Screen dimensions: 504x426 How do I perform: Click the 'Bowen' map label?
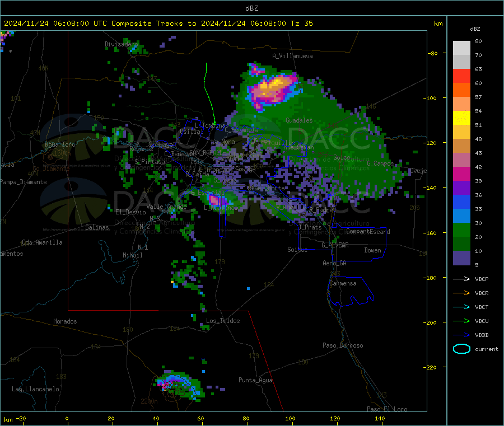coord(372,250)
